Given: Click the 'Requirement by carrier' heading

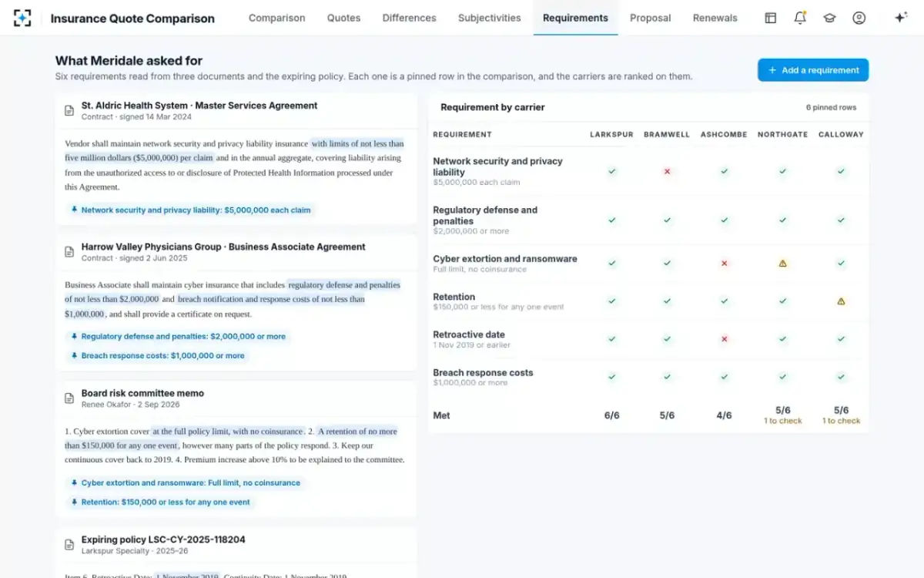Looking at the screenshot, I should [493, 108].
